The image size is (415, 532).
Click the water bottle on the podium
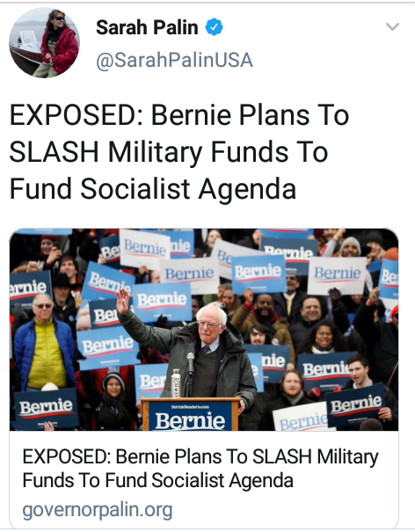click(176, 383)
